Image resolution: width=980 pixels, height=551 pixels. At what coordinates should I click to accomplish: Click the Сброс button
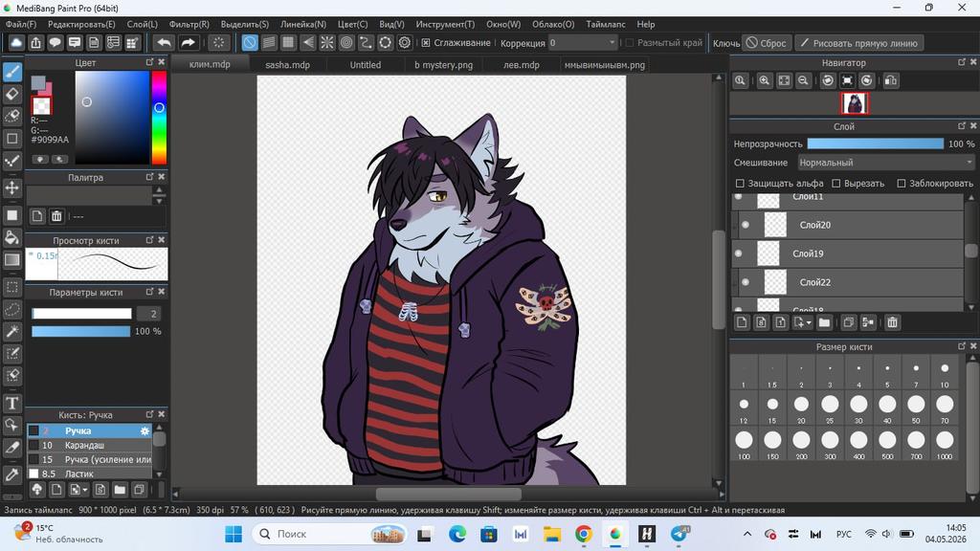pos(767,43)
